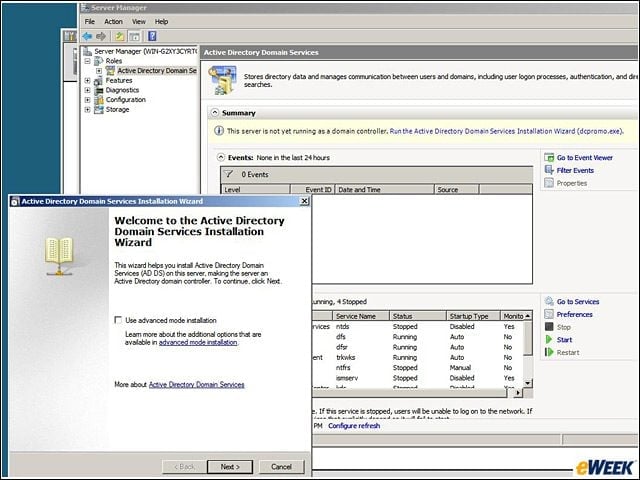Viewport: 640px width, 480px height.
Task: Click Next in the installation wizard
Action: point(230,467)
